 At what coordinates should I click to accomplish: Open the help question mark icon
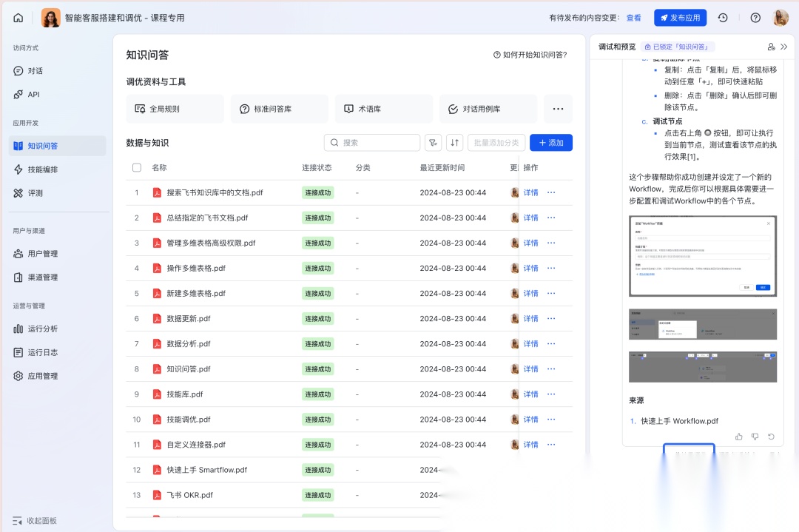[755, 18]
